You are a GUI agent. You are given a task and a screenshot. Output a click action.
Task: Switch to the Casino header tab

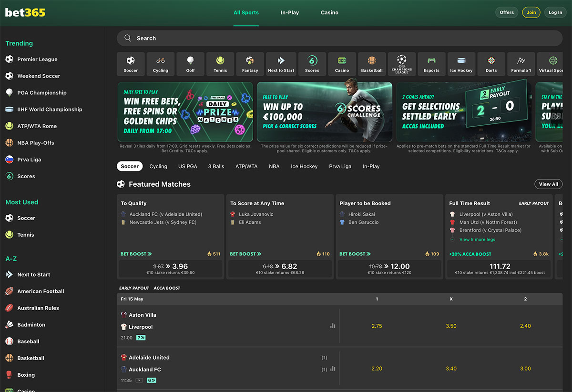pos(329,13)
